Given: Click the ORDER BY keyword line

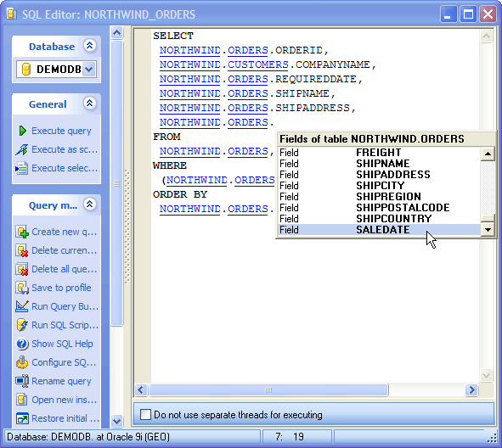Looking at the screenshot, I should pyautogui.click(x=180, y=194).
